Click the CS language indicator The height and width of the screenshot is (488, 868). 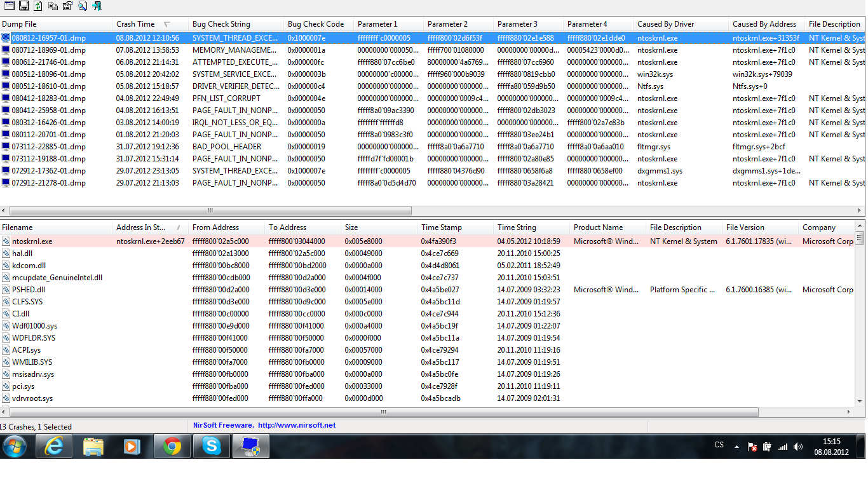coord(719,445)
